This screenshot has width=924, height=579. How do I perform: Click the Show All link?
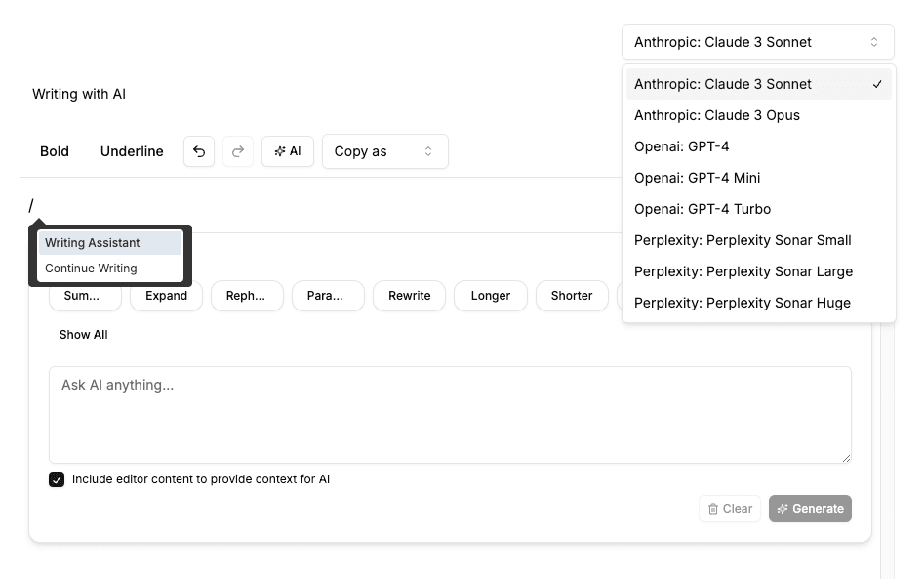click(83, 334)
